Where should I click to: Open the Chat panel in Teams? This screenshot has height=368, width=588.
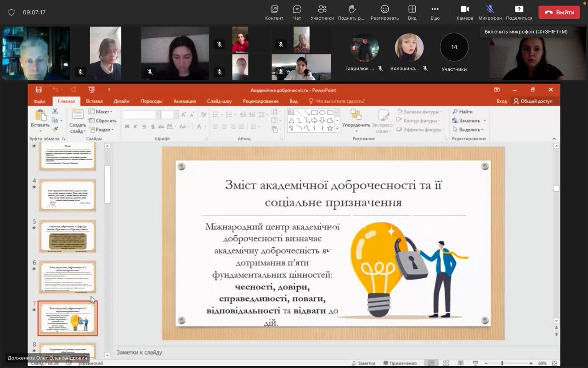coord(297,10)
